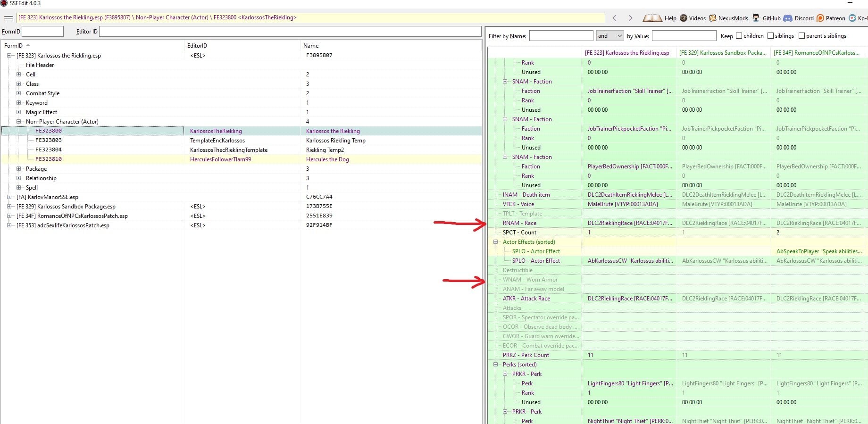The width and height of the screenshot is (868, 424).
Task: Navigate back with the left arrow
Action: point(614,18)
